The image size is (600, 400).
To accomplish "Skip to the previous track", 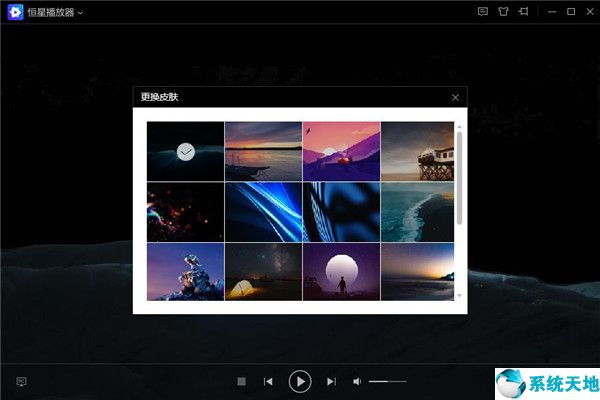I will point(268,382).
